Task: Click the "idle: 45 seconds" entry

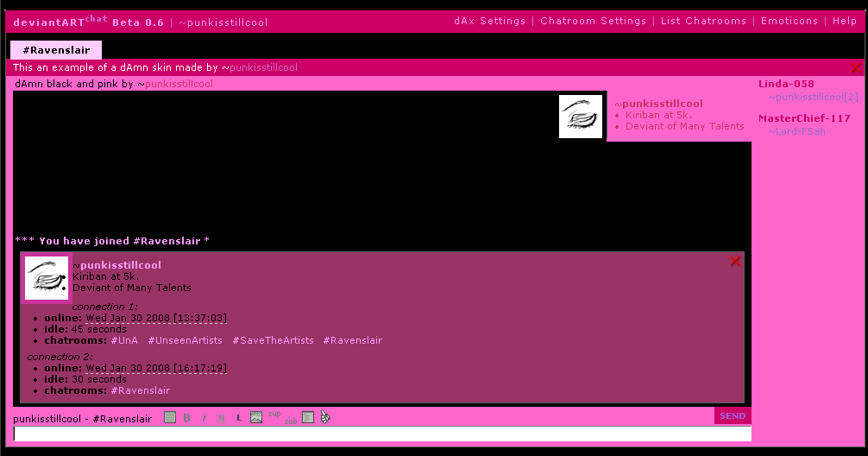Action: click(85, 329)
